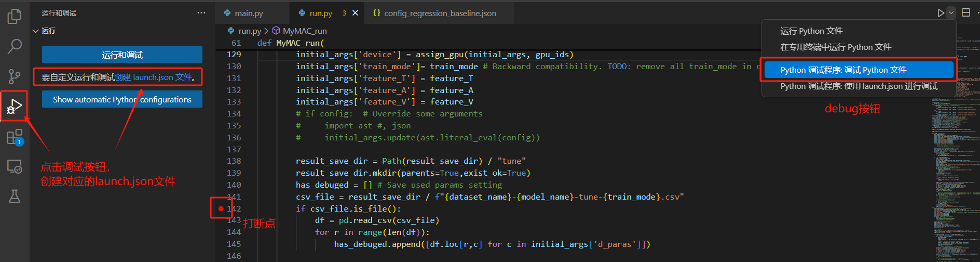Viewport: 980px width, 262px height.
Task: Open the config_regression_baseline.json tab
Action: tap(440, 13)
